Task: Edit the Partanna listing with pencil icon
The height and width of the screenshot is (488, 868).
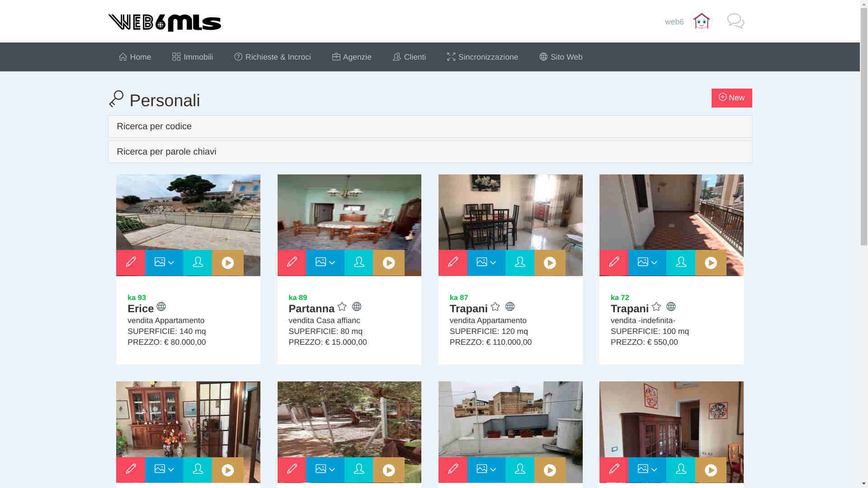Action: pos(292,263)
